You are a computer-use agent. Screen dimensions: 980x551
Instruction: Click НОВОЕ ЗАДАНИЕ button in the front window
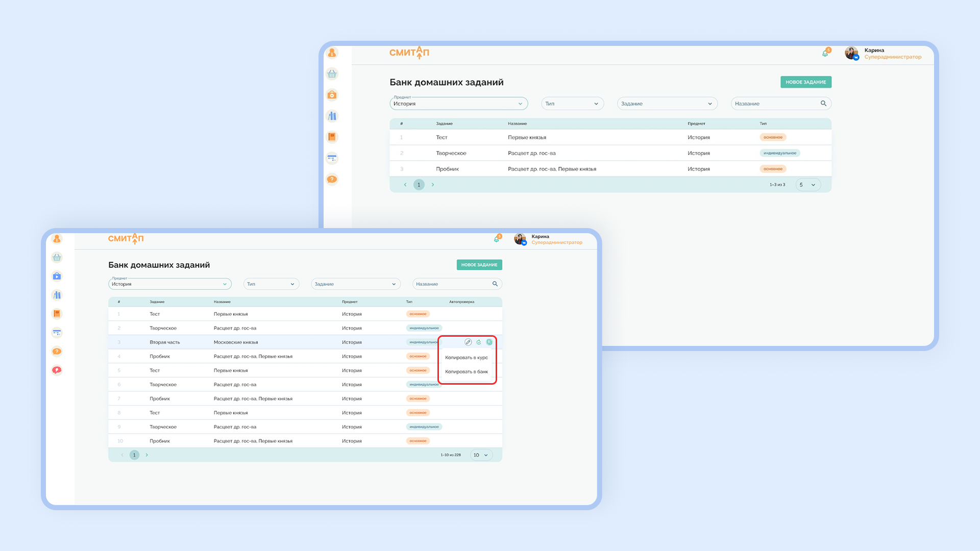coord(479,265)
